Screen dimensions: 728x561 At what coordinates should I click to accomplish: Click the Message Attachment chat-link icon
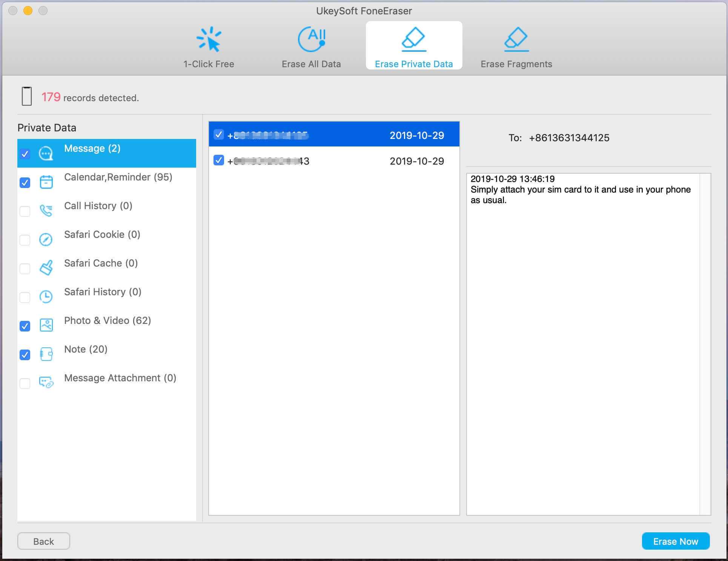coord(46,382)
